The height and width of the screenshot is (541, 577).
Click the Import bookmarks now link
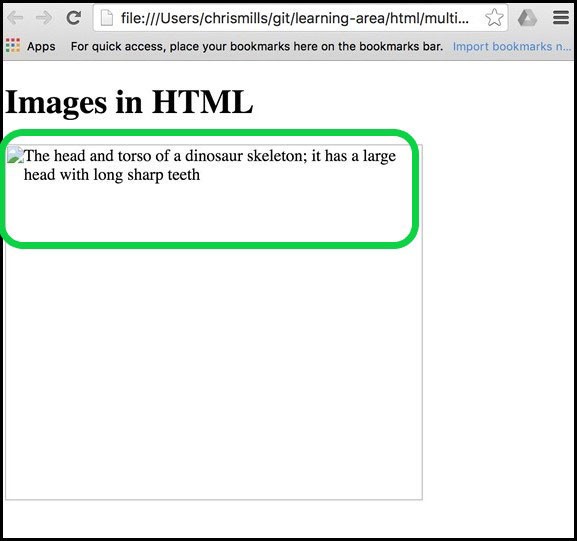[512, 46]
